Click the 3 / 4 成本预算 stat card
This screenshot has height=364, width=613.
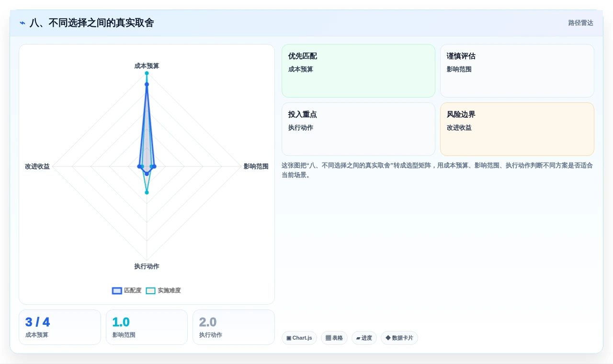point(60,327)
